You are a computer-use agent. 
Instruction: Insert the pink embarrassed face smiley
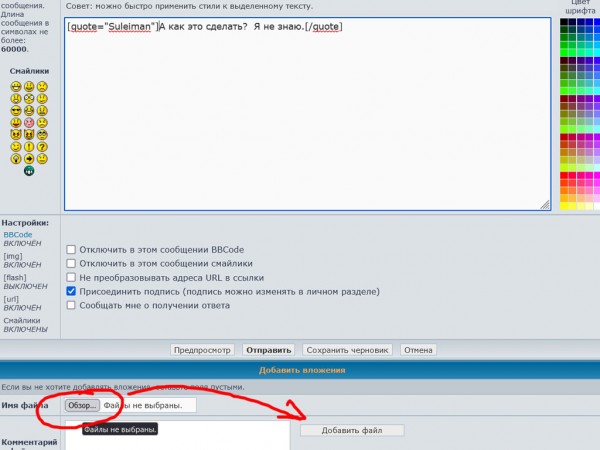(30, 123)
